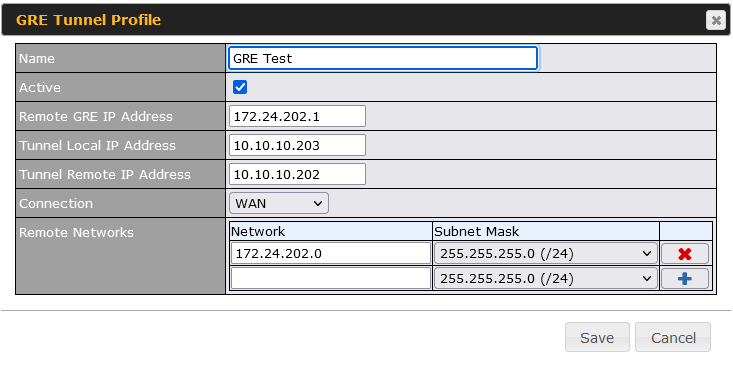The image size is (733, 369).
Task: Click the 172.24.202.0 network input
Action: 331,253
